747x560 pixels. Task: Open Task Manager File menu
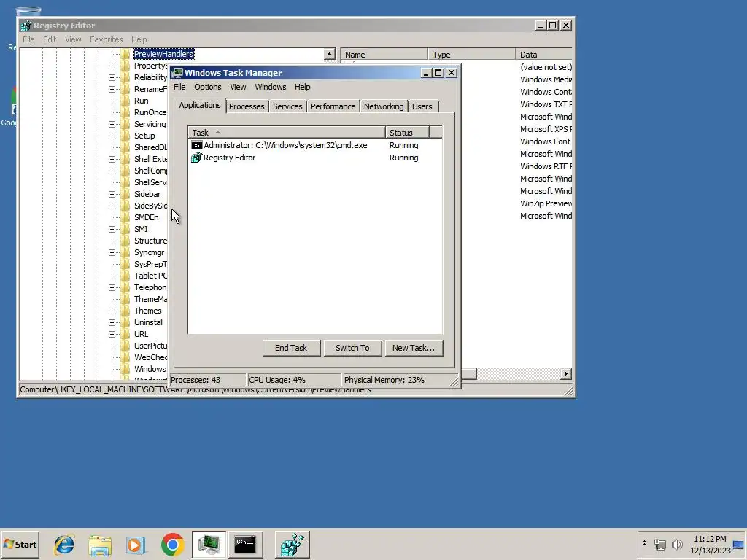click(x=179, y=87)
